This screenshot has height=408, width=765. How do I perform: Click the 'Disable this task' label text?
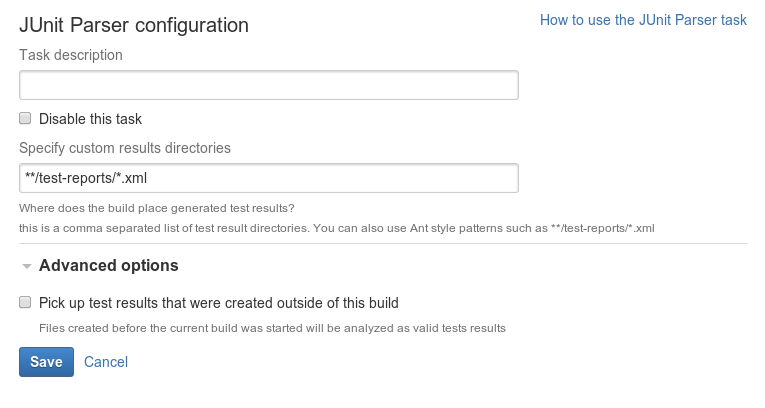[x=90, y=119]
